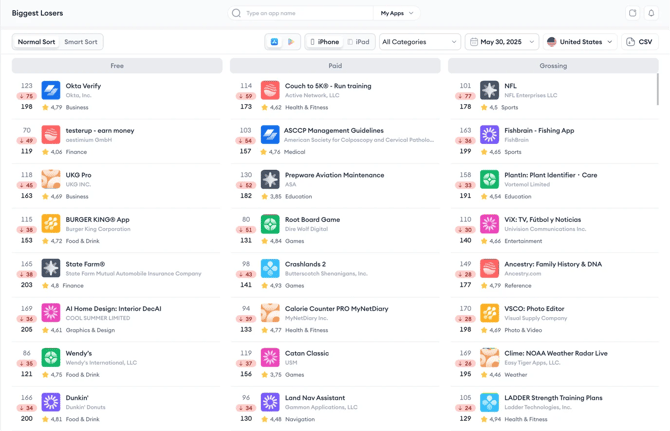Image resolution: width=670 pixels, height=431 pixels.
Task: Open the United States country dropdown
Action: pyautogui.click(x=580, y=42)
